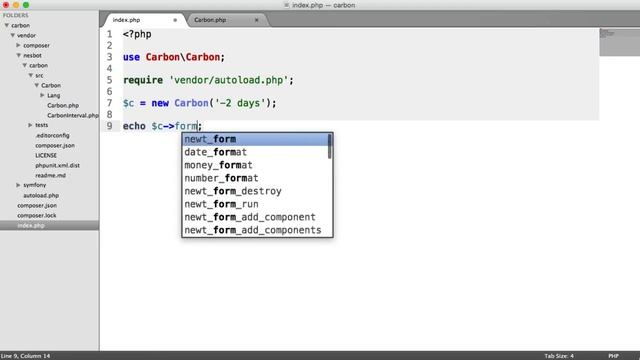The image size is (640, 360).
Task: Open autoload.php in sidebar
Action: [x=41, y=196]
